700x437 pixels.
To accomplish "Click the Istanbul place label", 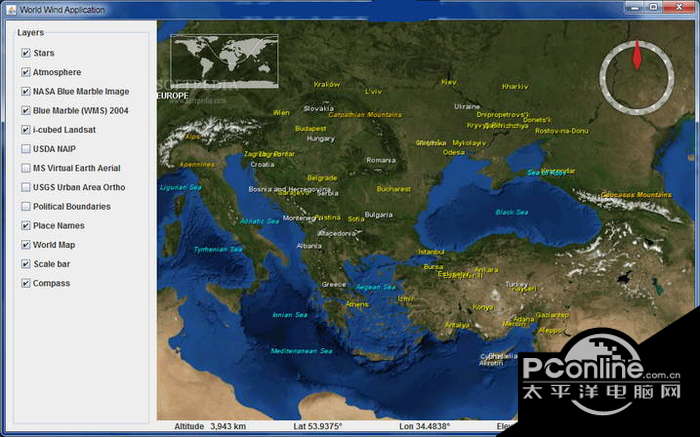I will pos(431,252).
